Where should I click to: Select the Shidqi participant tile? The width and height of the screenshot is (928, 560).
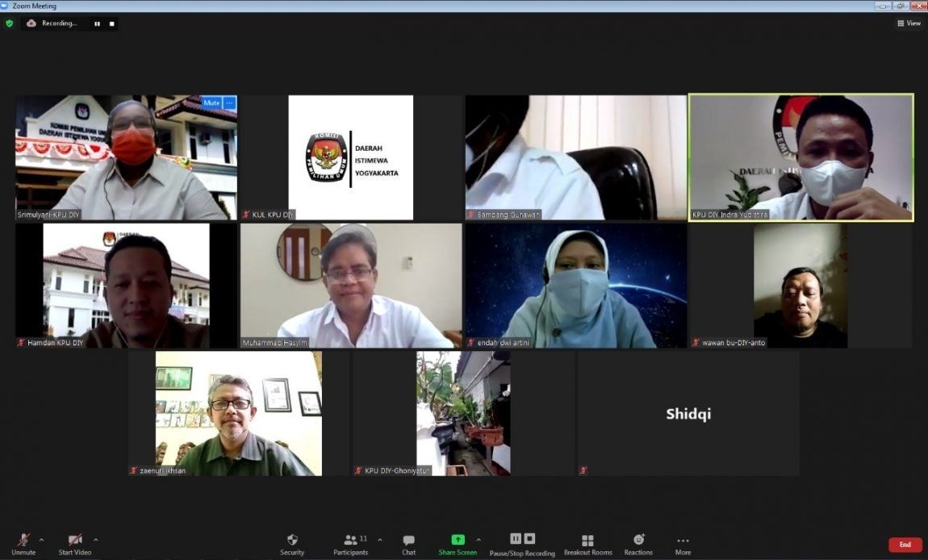(x=688, y=413)
